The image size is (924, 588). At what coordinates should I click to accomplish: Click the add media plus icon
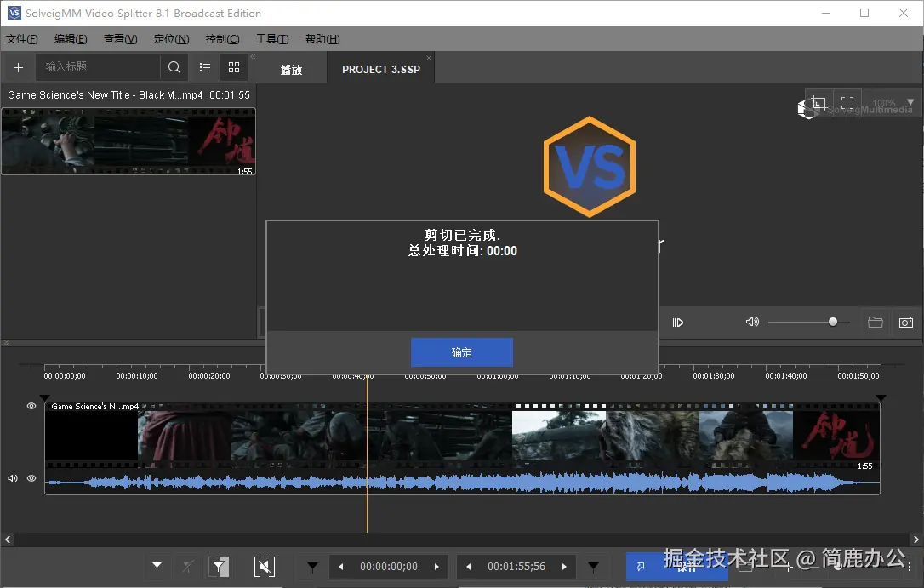click(18, 68)
